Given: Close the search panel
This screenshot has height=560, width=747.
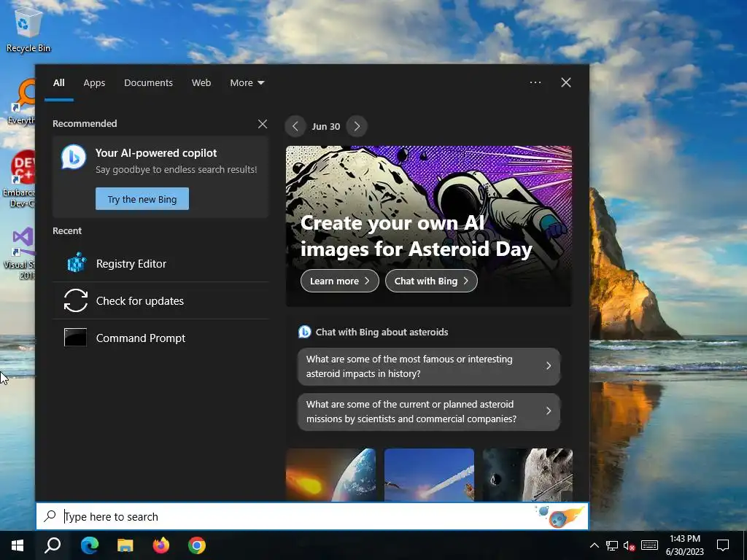Looking at the screenshot, I should point(566,82).
